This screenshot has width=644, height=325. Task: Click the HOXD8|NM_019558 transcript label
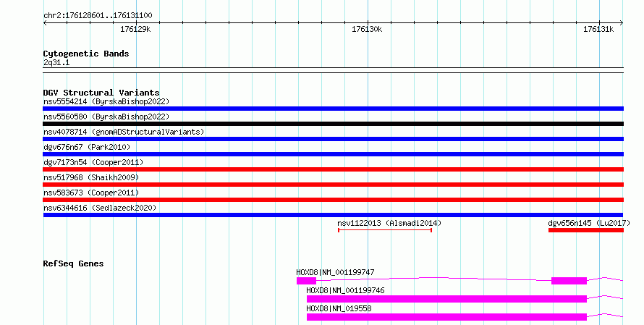pyautogui.click(x=339, y=308)
